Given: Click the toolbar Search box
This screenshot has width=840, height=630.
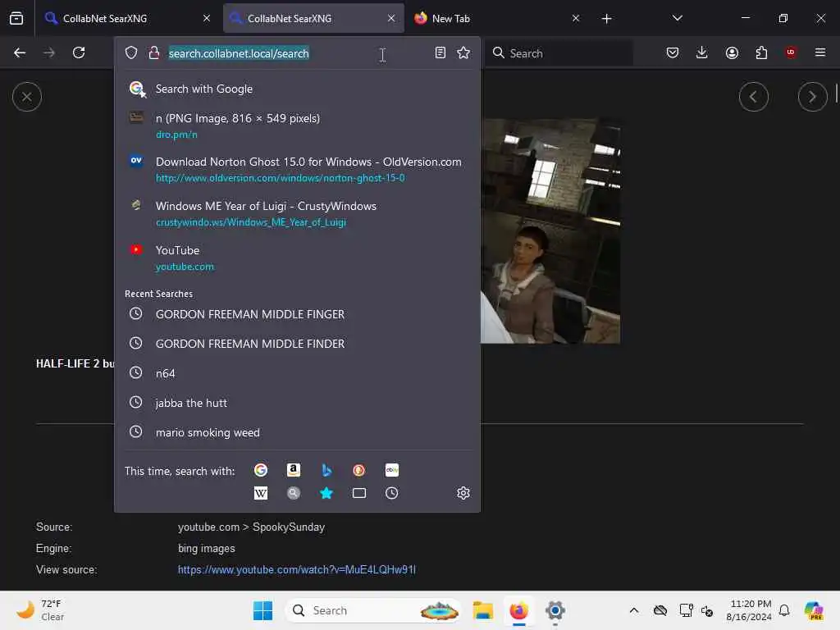Looking at the screenshot, I should tap(559, 52).
